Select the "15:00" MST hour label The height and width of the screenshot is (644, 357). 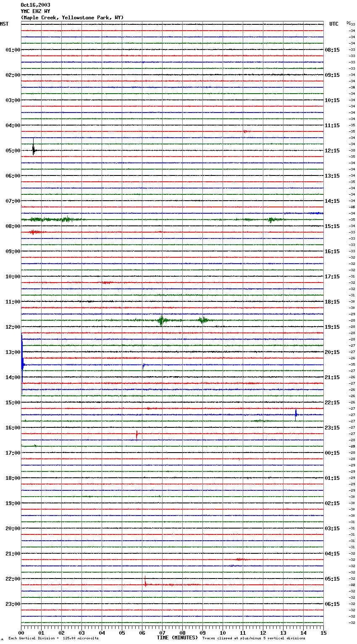point(13,402)
